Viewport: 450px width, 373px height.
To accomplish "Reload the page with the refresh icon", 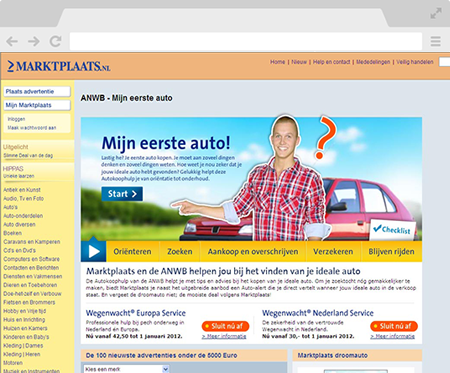I will tap(55, 41).
